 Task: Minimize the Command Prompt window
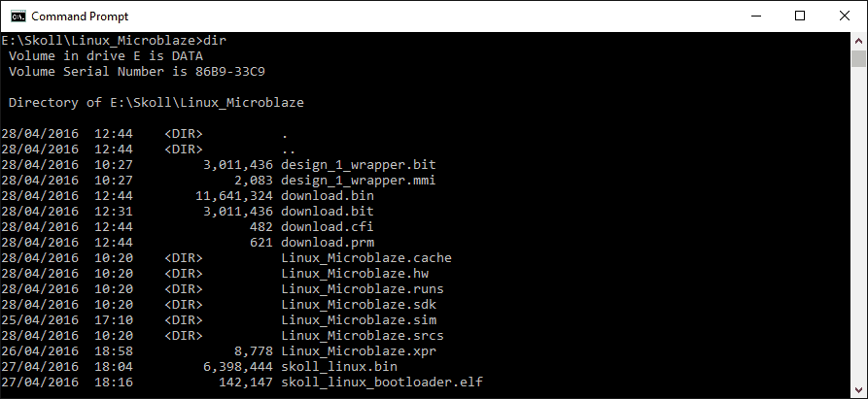(x=754, y=16)
